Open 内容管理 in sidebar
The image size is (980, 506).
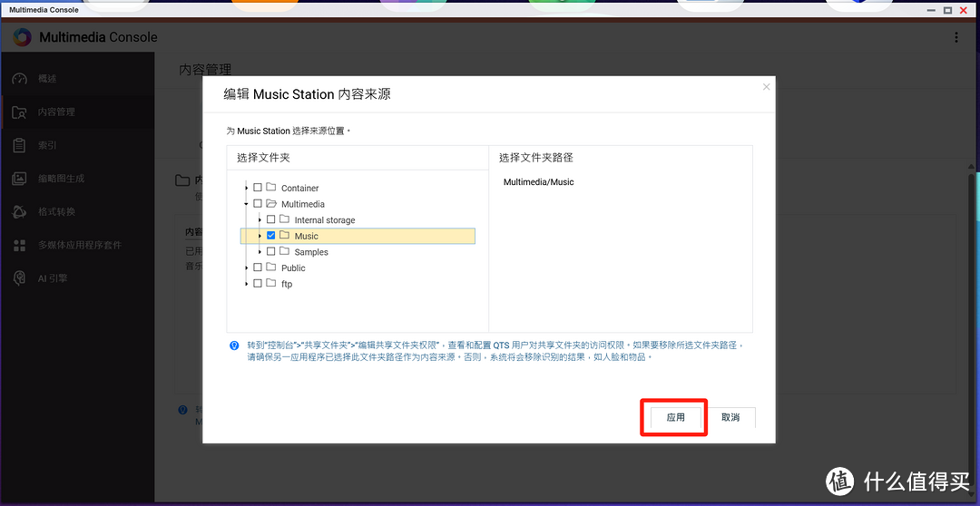[77, 112]
